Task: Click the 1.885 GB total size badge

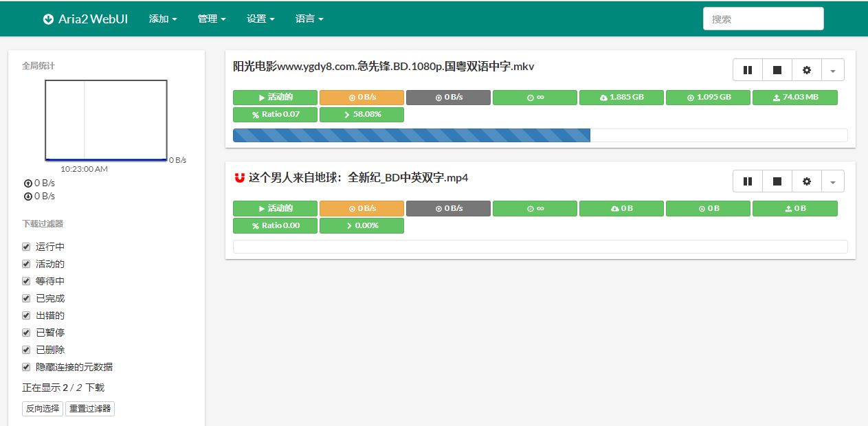Action: [621, 98]
